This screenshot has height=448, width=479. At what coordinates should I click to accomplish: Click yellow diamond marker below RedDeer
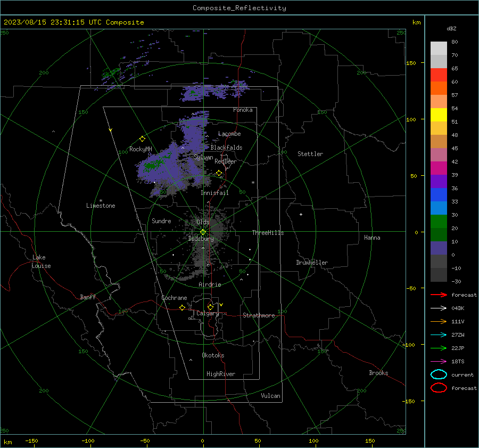pos(219,173)
